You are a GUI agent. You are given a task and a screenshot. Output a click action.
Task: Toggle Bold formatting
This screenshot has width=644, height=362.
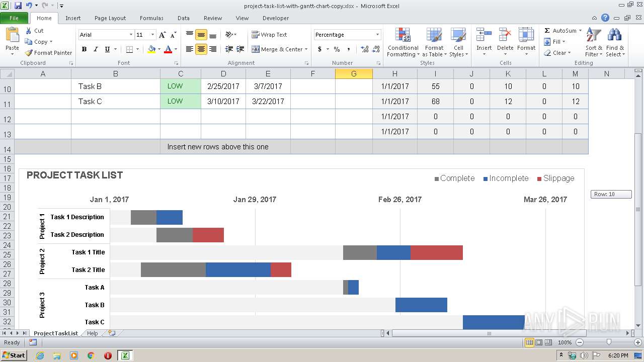pos(84,49)
